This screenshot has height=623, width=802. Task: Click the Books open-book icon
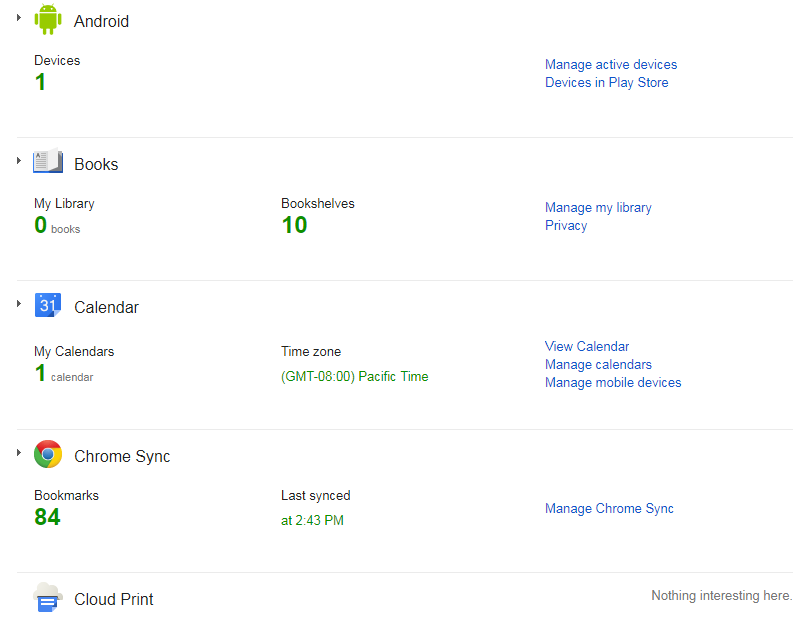(x=48, y=162)
